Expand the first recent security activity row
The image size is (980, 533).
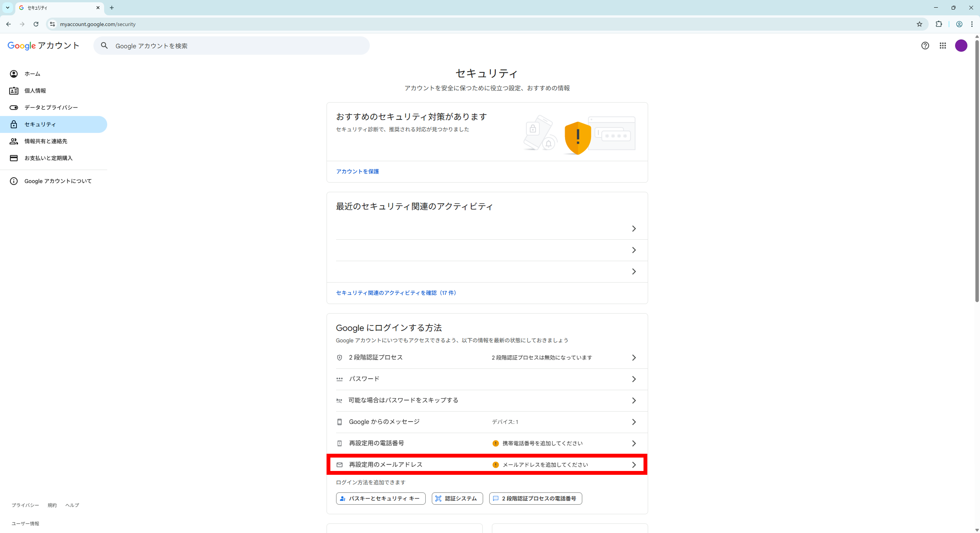point(634,229)
